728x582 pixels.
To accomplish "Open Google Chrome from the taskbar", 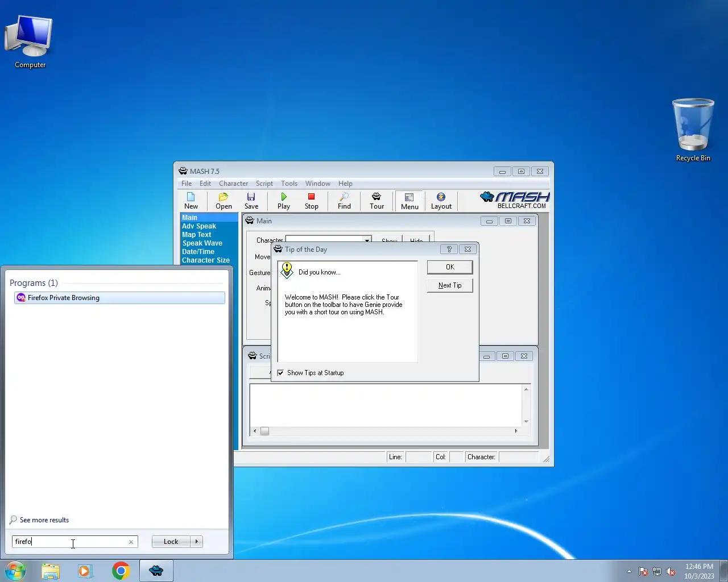I will 121,571.
